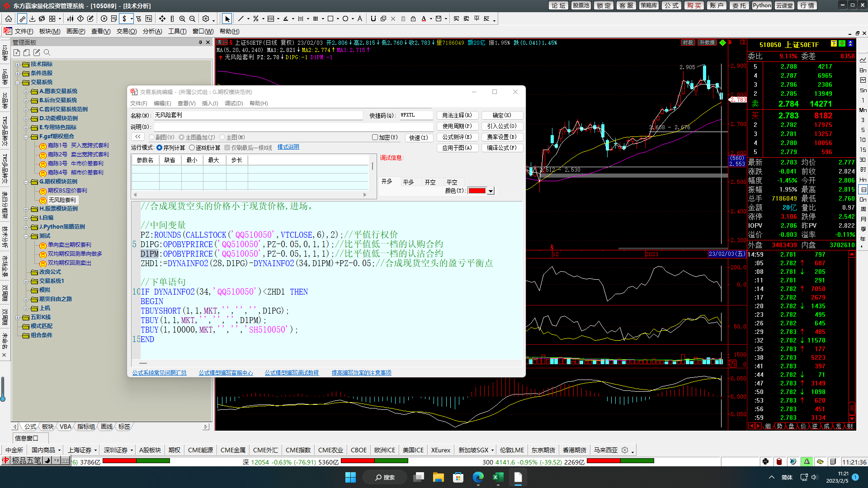Click the delete drawing trash icon
The height and width of the screenshot is (488, 868).
tap(403, 19)
